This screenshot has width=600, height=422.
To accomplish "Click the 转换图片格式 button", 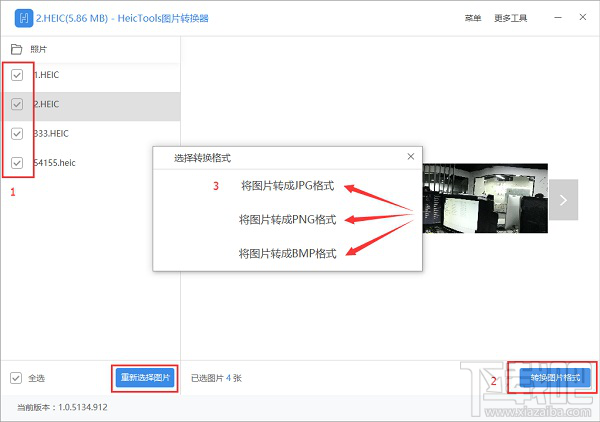I will coord(555,378).
